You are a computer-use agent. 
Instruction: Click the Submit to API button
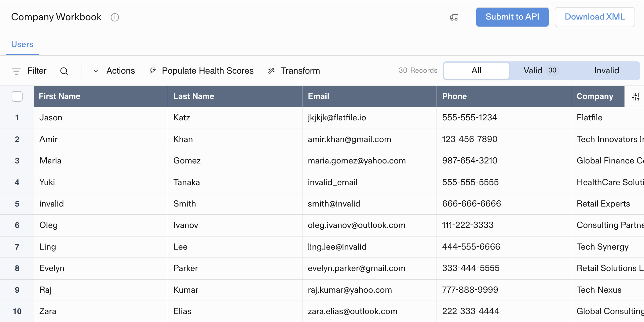pyautogui.click(x=512, y=17)
